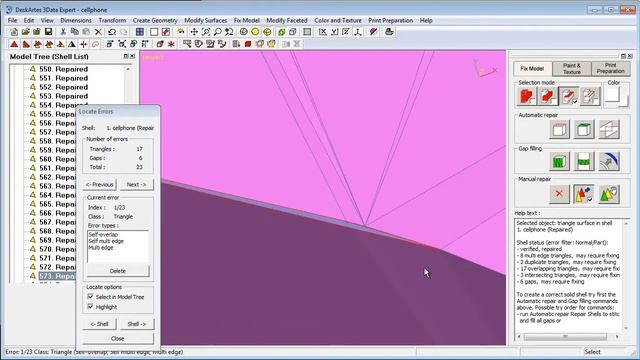Click the Save floppy disk icon
This screenshot has height=360, width=640.
[x=49, y=32]
